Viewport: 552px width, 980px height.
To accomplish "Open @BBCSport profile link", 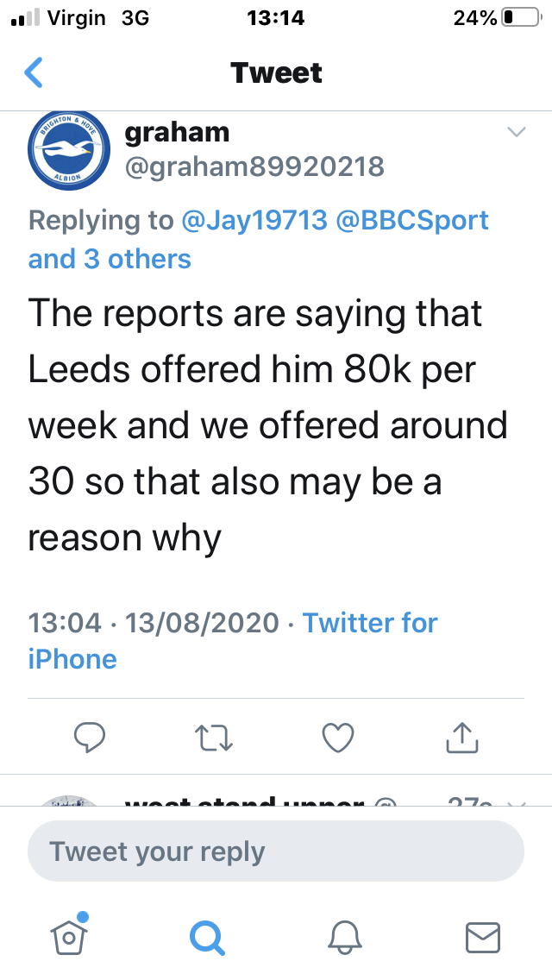I will 412,220.
